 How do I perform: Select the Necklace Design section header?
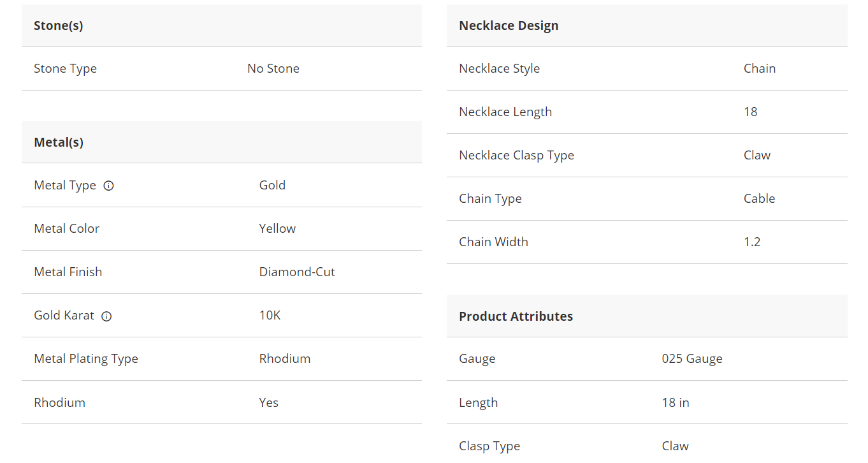[x=509, y=26]
